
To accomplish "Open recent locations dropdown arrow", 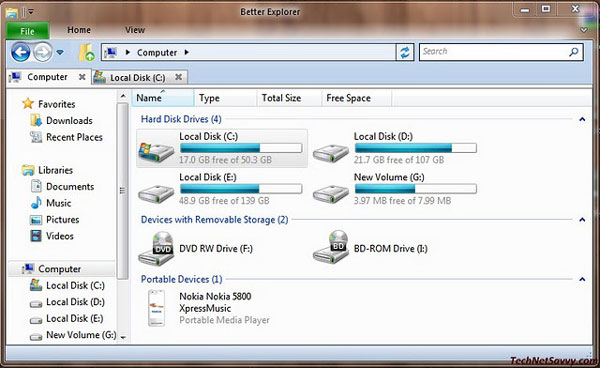I will point(60,52).
